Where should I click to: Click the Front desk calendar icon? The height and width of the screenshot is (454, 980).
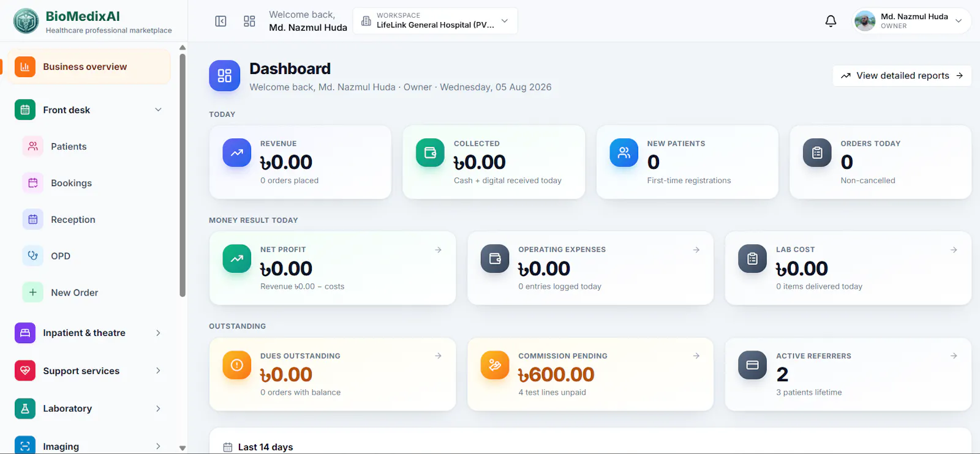[25, 110]
